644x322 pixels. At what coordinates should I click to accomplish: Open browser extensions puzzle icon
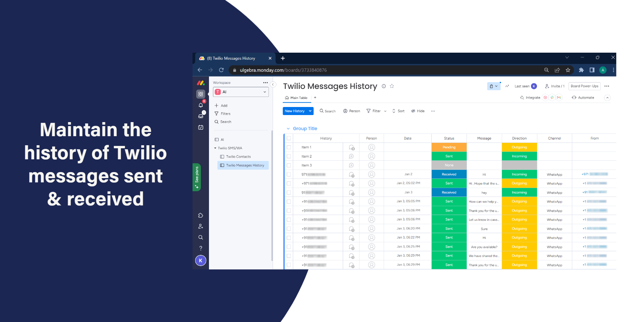[x=581, y=70]
